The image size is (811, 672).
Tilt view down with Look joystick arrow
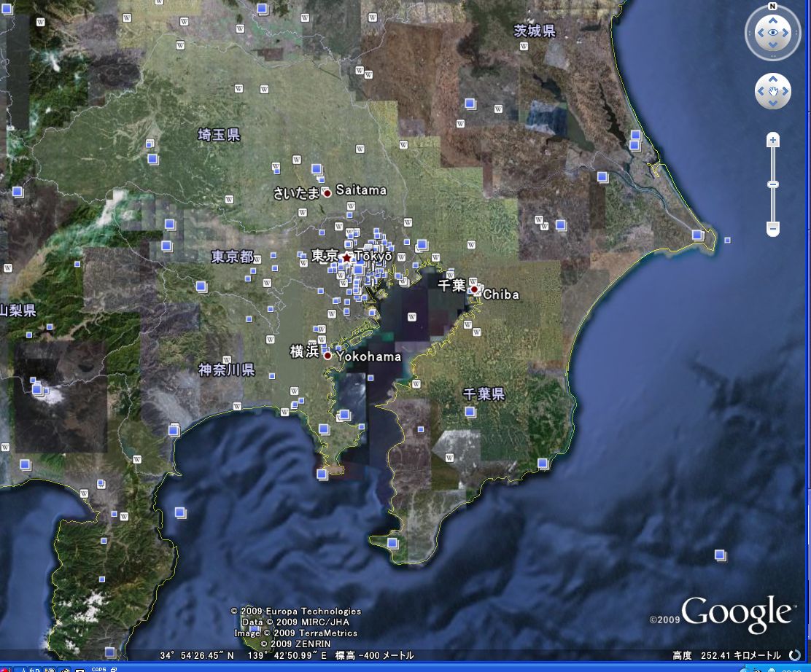(x=773, y=44)
